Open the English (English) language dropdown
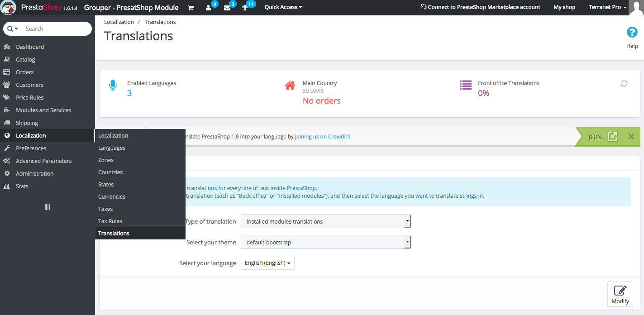 coord(267,263)
